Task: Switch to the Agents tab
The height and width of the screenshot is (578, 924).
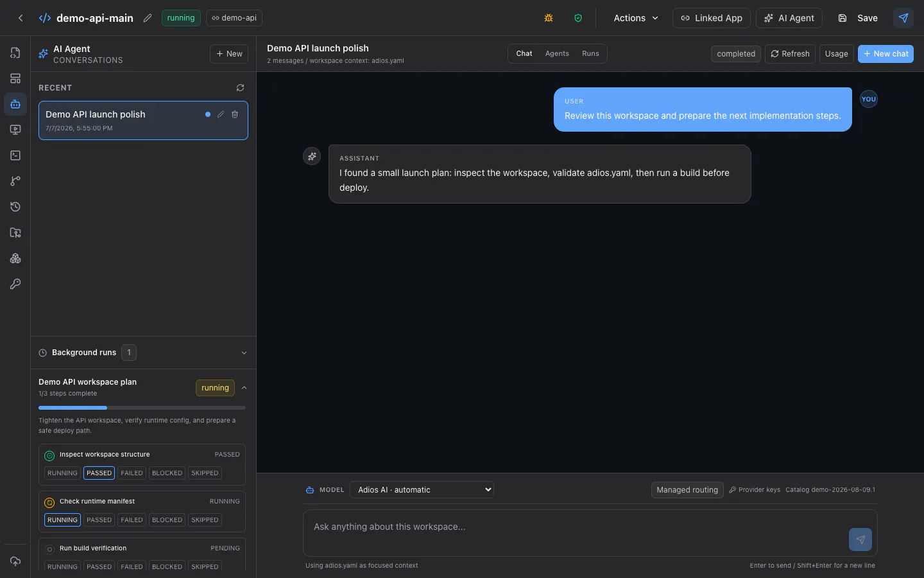Action: [557, 54]
